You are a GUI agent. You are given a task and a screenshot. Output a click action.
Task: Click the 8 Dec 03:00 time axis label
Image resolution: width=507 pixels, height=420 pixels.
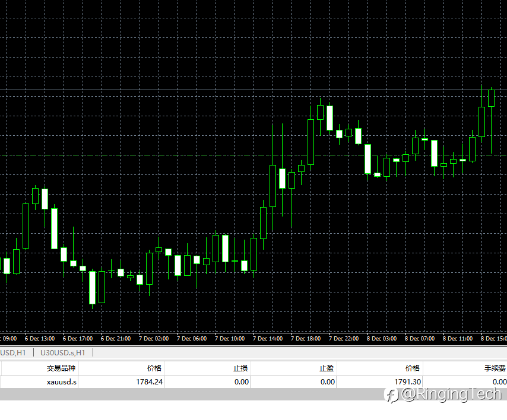pyautogui.click(x=382, y=338)
